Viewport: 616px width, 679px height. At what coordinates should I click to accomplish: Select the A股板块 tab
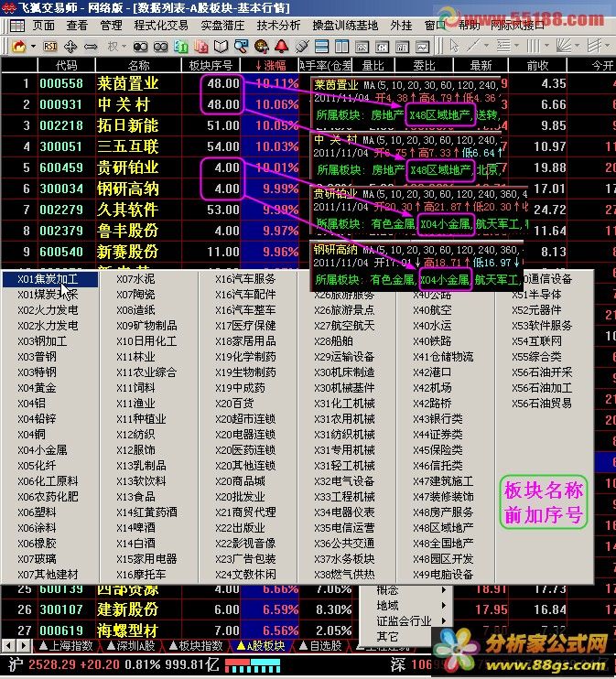tap(261, 646)
